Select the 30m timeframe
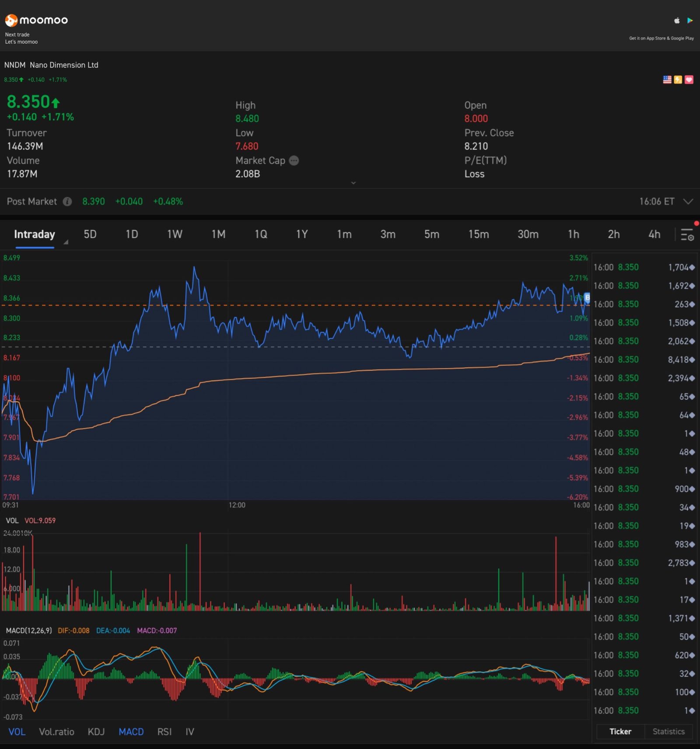 [528, 234]
